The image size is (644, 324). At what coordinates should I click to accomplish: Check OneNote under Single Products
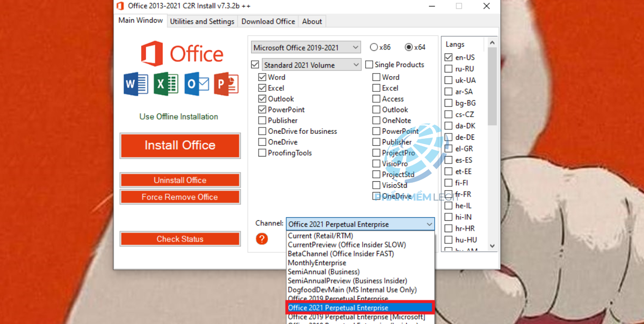[377, 121]
